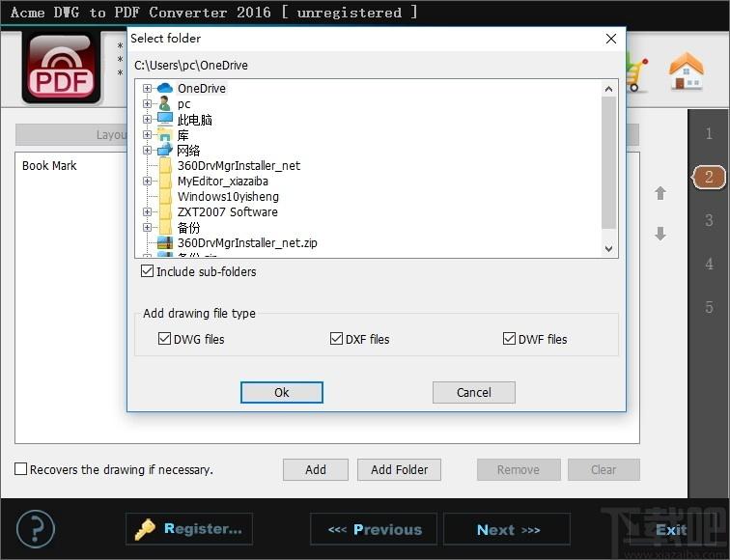
Task: Click the ZXT2007 Software folder icon
Action: pyautogui.click(x=165, y=211)
